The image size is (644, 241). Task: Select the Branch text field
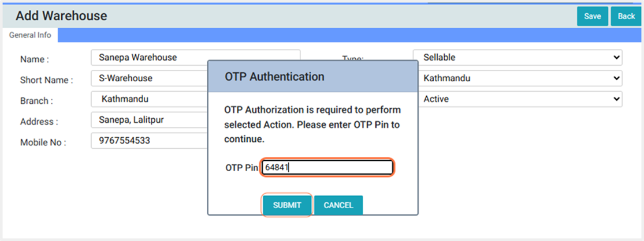149,99
